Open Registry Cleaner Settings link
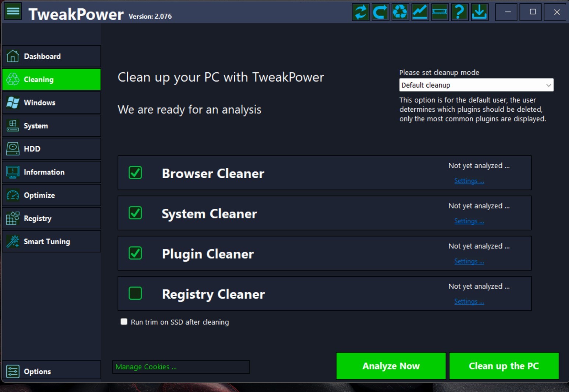This screenshot has width=569, height=392. coord(469,301)
